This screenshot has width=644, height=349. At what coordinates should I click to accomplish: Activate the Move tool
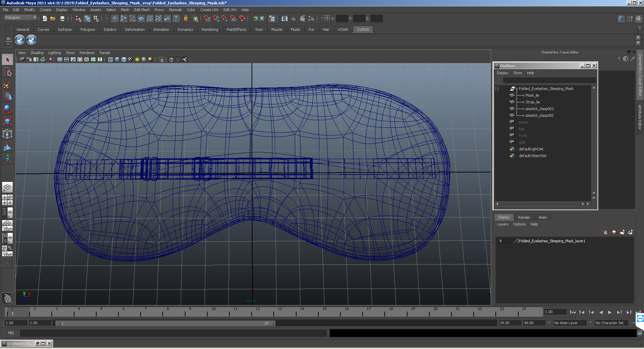click(x=7, y=97)
